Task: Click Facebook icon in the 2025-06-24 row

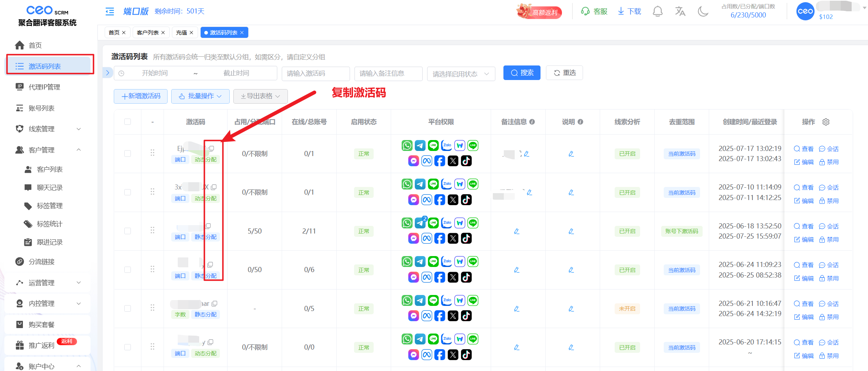Action: (x=439, y=277)
